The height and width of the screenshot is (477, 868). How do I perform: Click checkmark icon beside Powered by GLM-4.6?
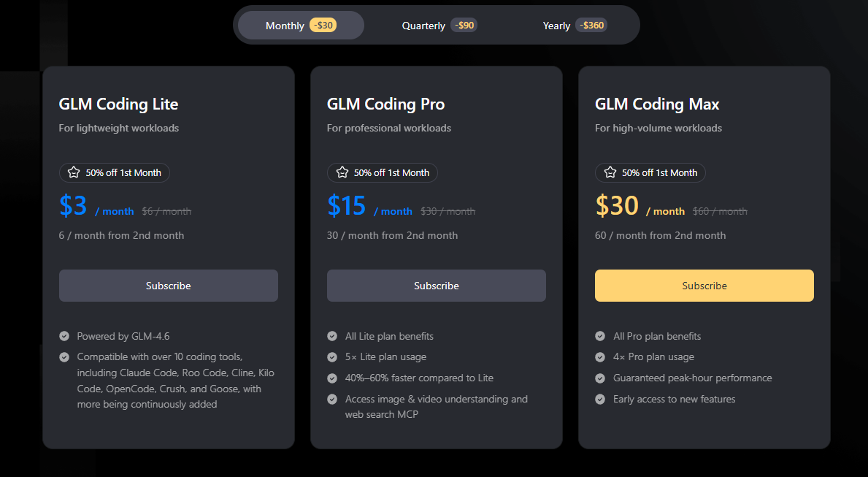(64, 337)
